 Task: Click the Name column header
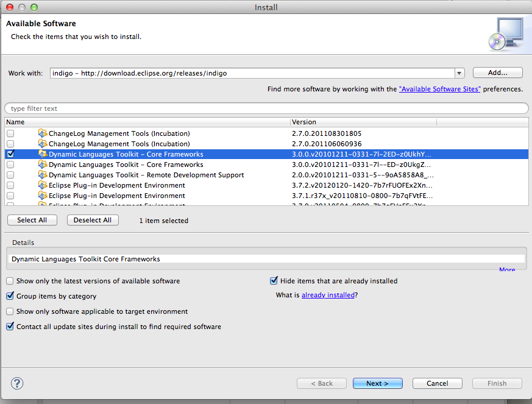(x=147, y=122)
